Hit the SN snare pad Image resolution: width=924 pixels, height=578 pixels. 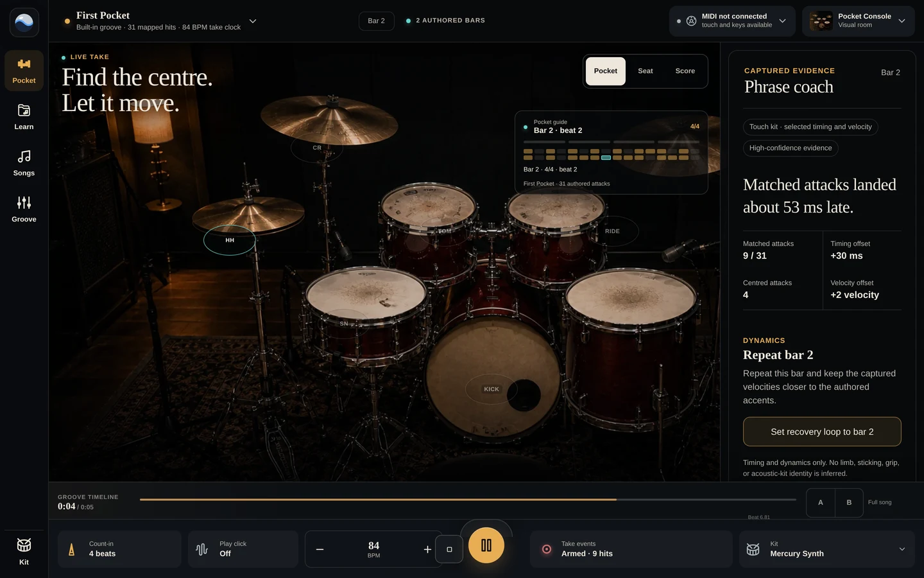(344, 324)
